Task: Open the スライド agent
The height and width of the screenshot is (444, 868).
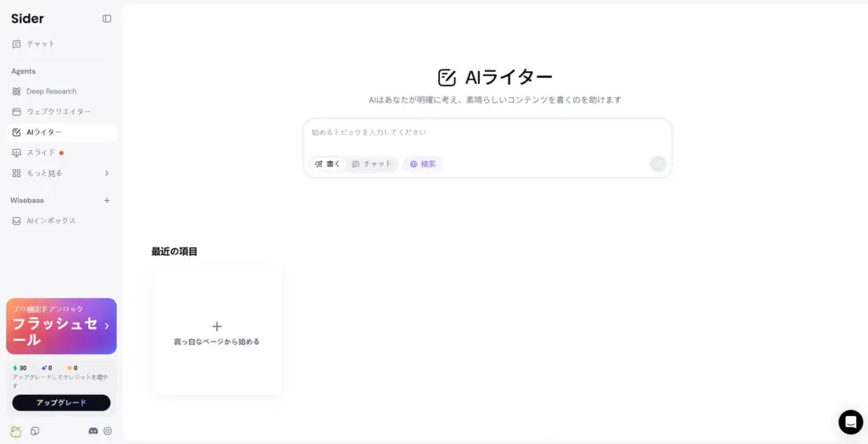Action: pos(61,153)
